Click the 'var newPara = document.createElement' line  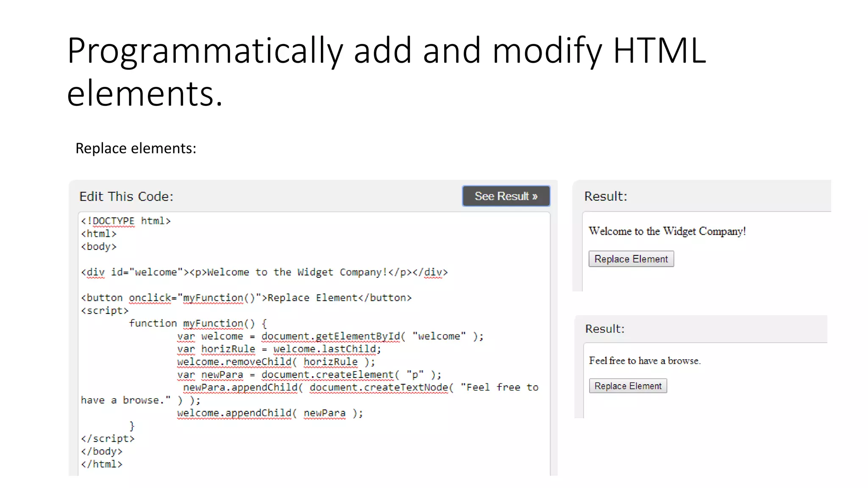pyautogui.click(x=309, y=374)
